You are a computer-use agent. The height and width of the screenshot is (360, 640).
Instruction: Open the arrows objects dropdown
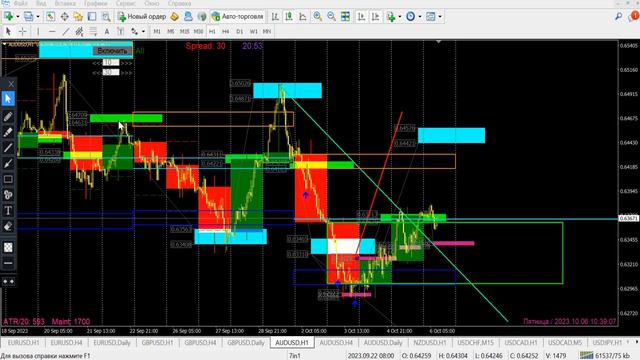(143, 31)
